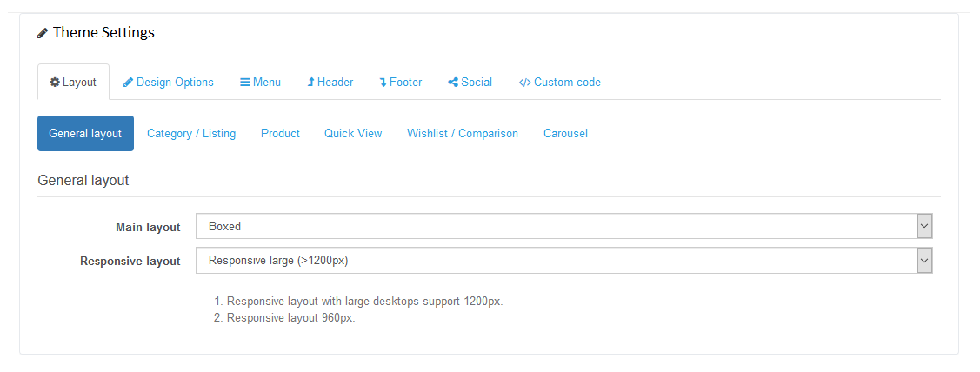Select the General layout pill button
980x372 pixels.
coord(85,134)
